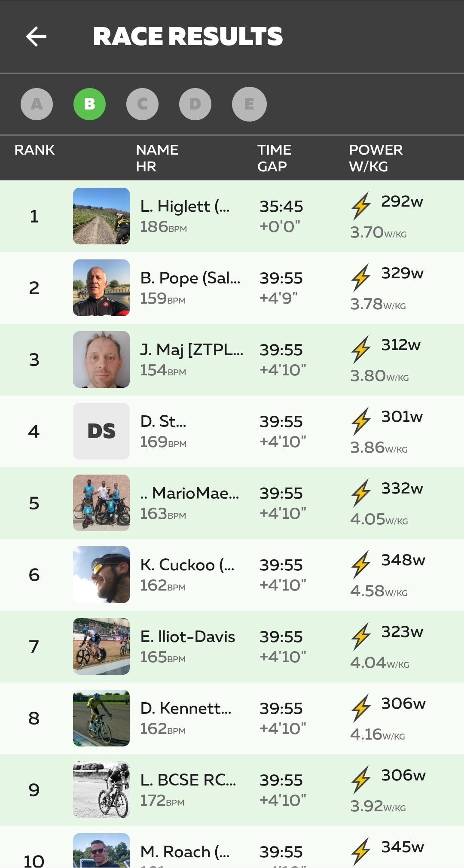464x868 pixels.
Task: Select the green category B circle
Action: pyautogui.click(x=89, y=104)
